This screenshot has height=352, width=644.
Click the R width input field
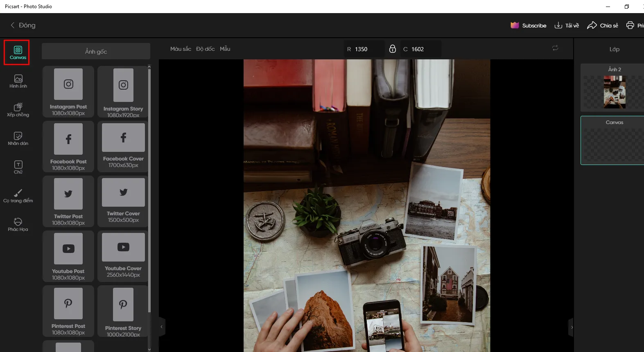(364, 49)
